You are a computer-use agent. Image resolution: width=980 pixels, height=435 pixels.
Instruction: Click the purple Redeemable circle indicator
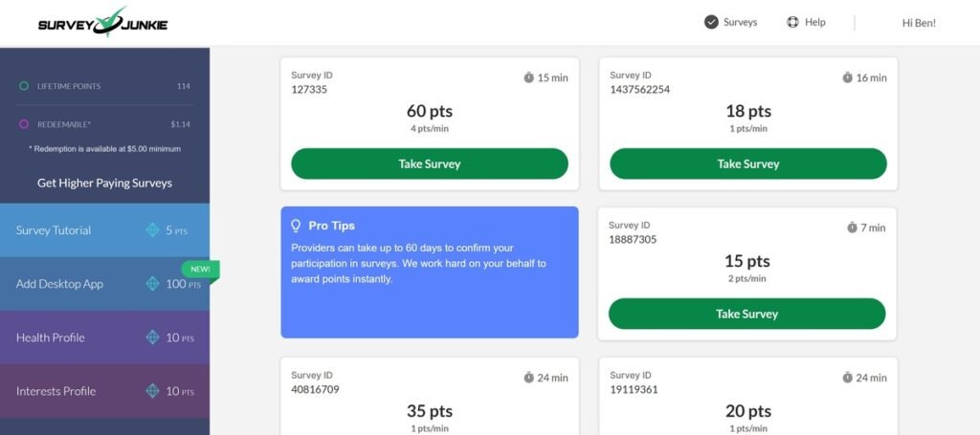click(24, 124)
